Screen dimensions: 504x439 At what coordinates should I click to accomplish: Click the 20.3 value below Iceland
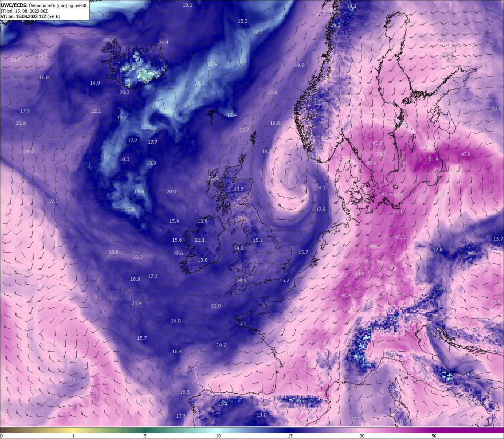[124, 92]
